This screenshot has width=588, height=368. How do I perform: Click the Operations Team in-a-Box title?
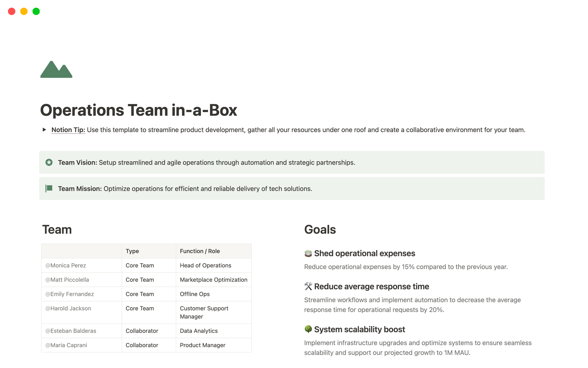138,110
